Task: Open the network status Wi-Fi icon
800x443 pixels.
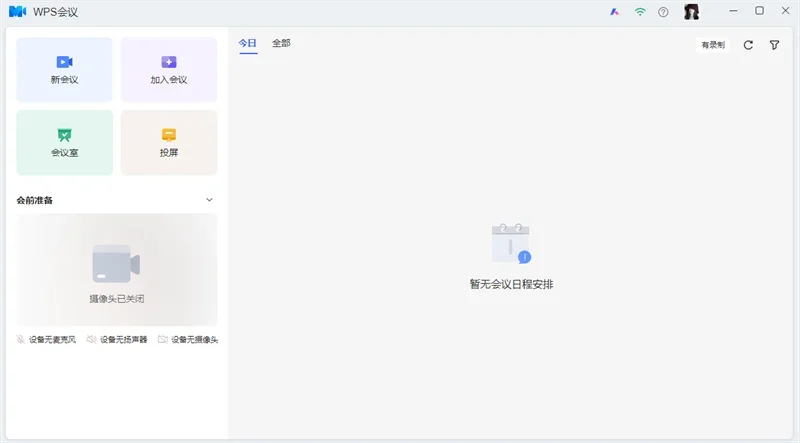Action: (640, 12)
